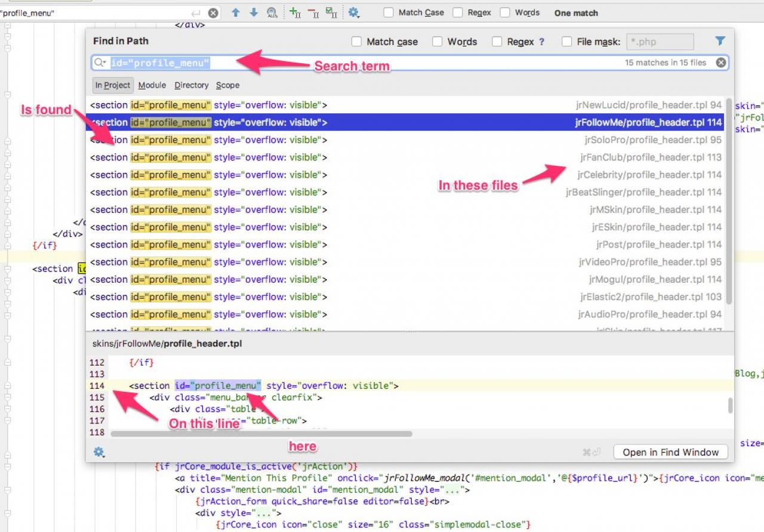Jump to next occurrence with down arrow
Screen dimensions: 764x532
click(x=254, y=13)
